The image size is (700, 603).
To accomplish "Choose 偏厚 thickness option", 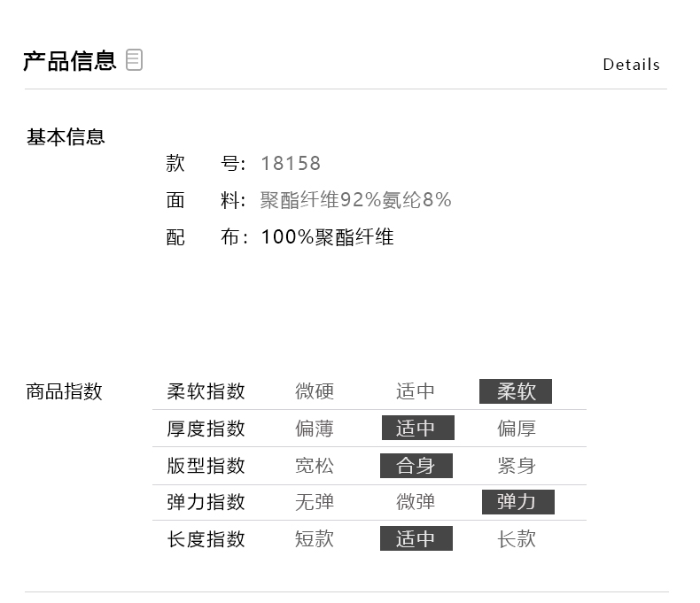I will coord(517,429).
